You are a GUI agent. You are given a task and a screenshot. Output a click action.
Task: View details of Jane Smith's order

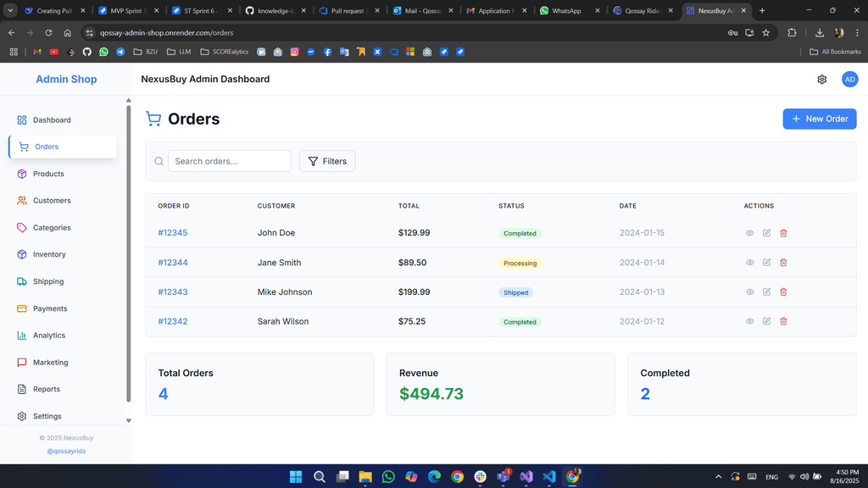click(x=749, y=263)
